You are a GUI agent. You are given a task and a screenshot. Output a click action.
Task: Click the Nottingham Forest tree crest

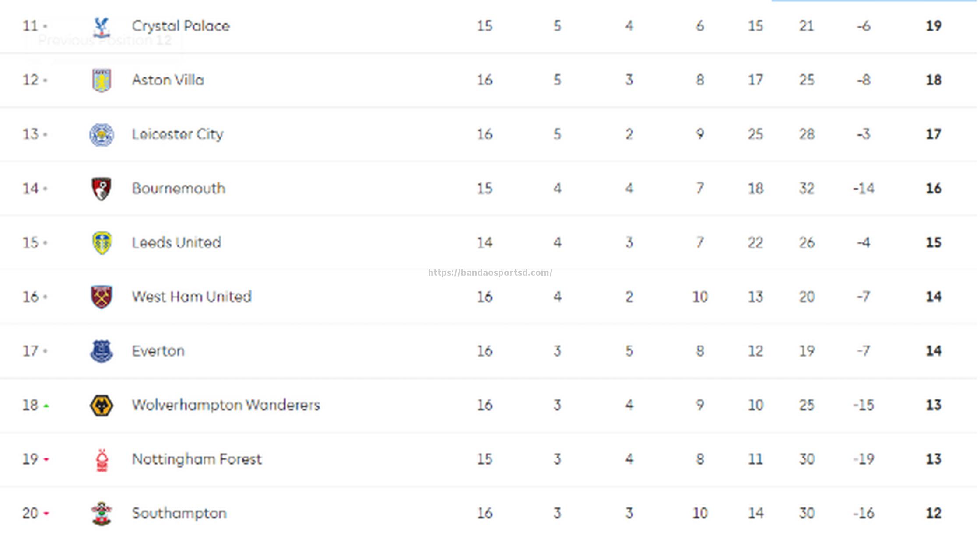[102, 460]
